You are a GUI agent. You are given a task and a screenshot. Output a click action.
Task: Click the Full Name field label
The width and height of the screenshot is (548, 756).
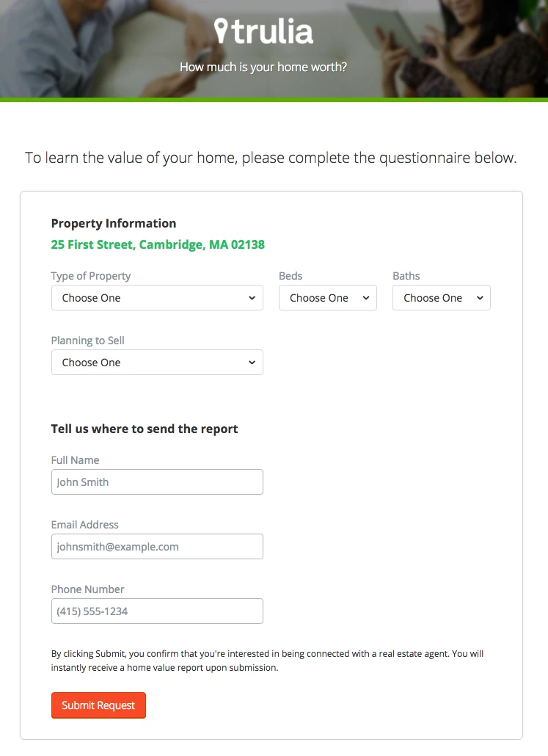[x=75, y=460]
